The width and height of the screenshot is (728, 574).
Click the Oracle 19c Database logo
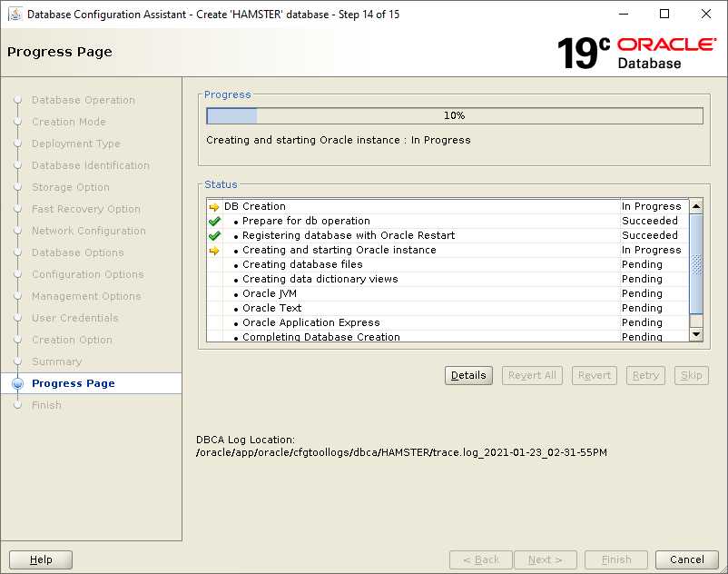[636, 54]
